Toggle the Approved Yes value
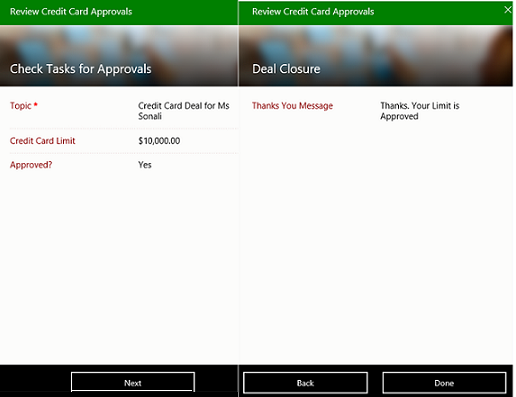Image resolution: width=516 pixels, height=397 pixels. [145, 165]
